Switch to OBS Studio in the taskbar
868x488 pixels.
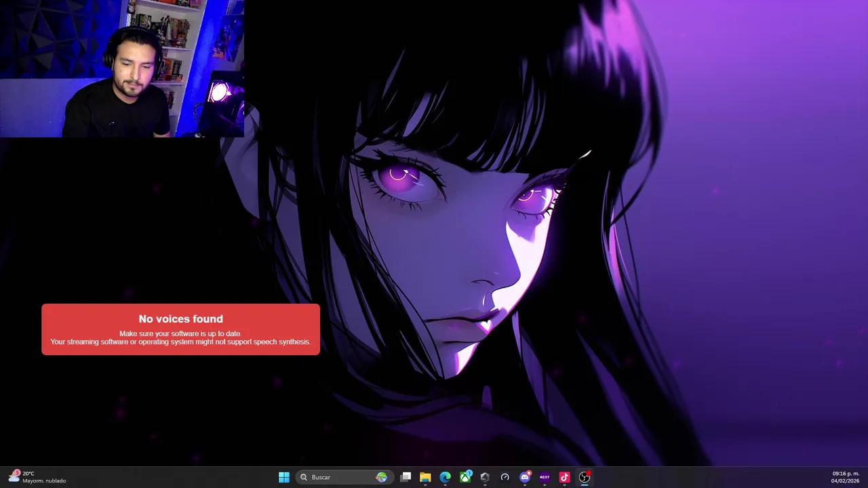pyautogui.click(x=585, y=477)
